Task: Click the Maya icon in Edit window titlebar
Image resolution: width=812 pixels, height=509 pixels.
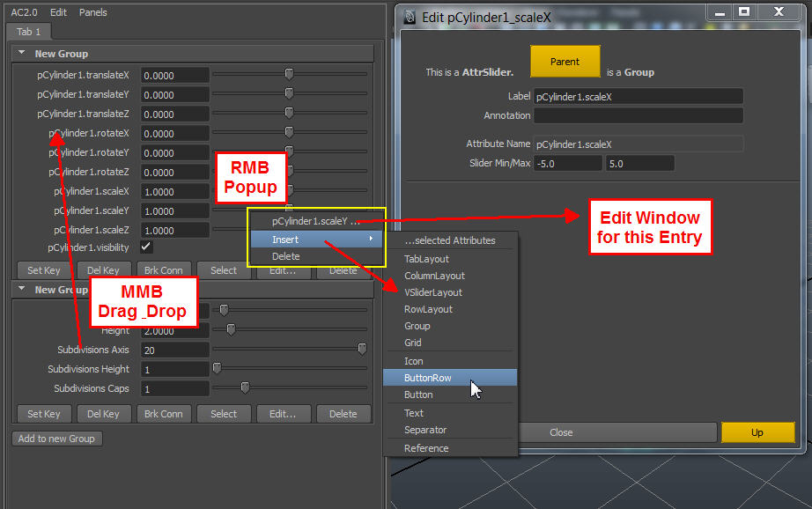Action: pyautogui.click(x=410, y=16)
